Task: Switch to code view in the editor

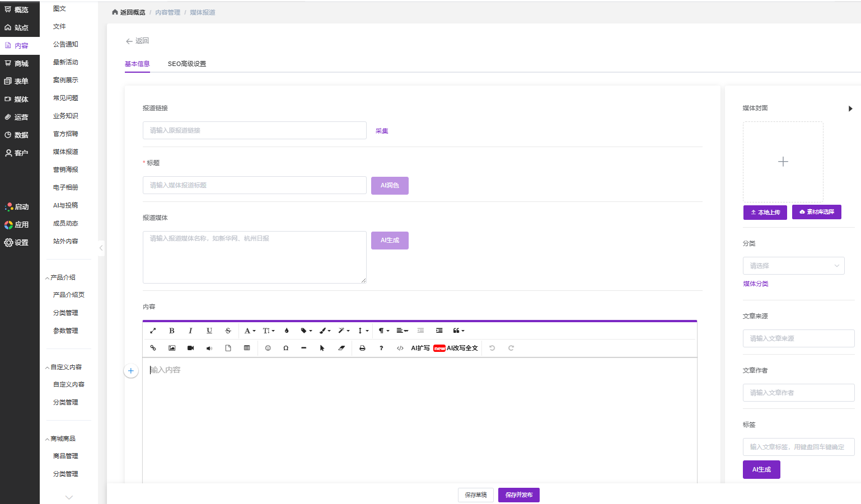Action: 400,348
